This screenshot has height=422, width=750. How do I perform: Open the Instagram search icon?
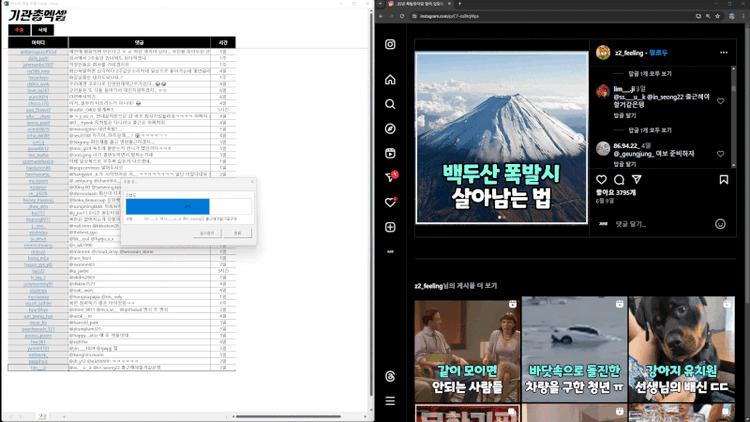tap(390, 104)
